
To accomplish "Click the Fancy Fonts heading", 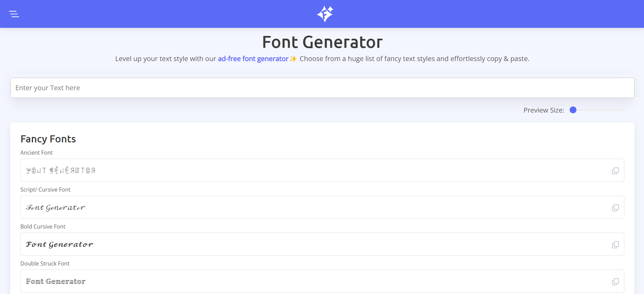I will (48, 139).
